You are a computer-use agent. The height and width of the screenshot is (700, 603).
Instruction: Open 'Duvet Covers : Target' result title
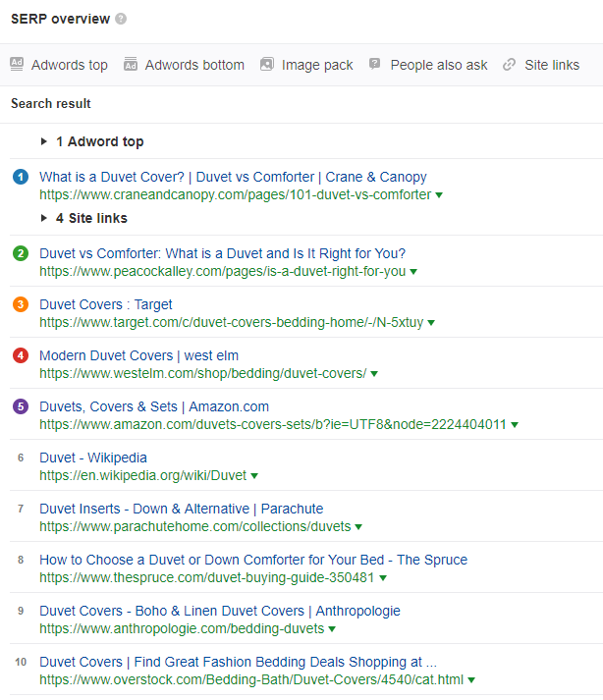click(106, 304)
